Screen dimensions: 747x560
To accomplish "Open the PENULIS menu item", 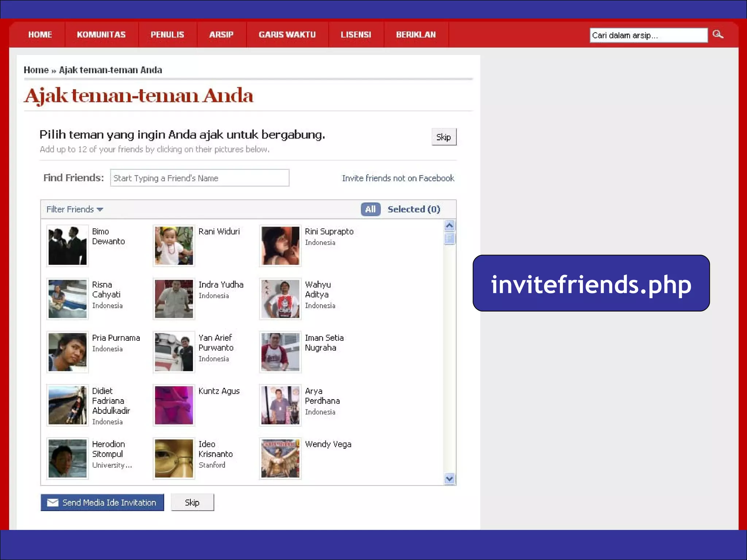I will pyautogui.click(x=167, y=35).
